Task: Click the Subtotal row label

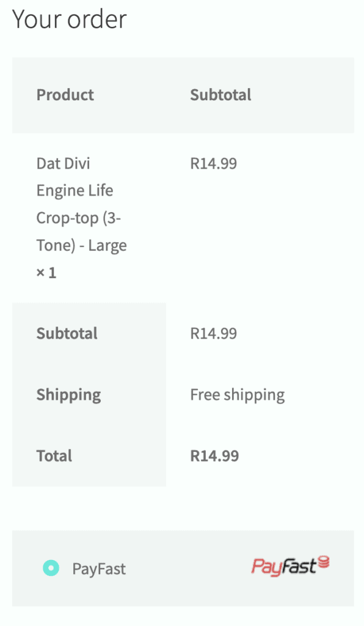Action: point(67,333)
